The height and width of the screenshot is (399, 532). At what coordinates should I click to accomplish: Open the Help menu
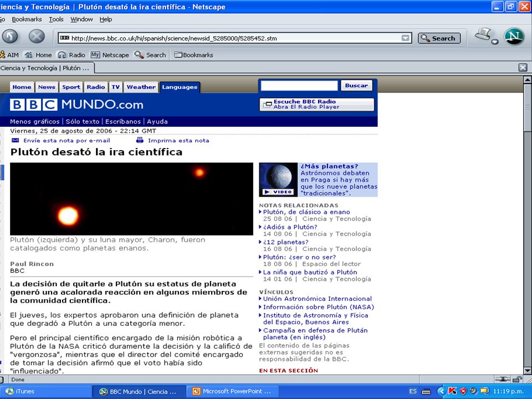[105, 19]
